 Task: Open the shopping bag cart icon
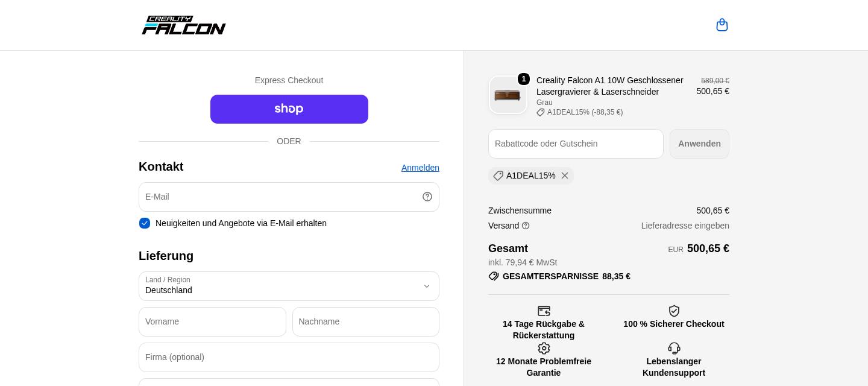coord(722,25)
